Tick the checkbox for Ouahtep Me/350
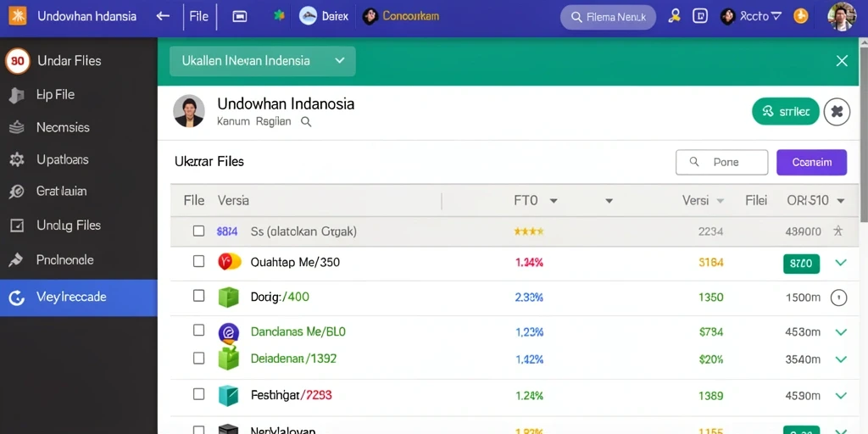The height and width of the screenshot is (434, 868). (x=198, y=261)
